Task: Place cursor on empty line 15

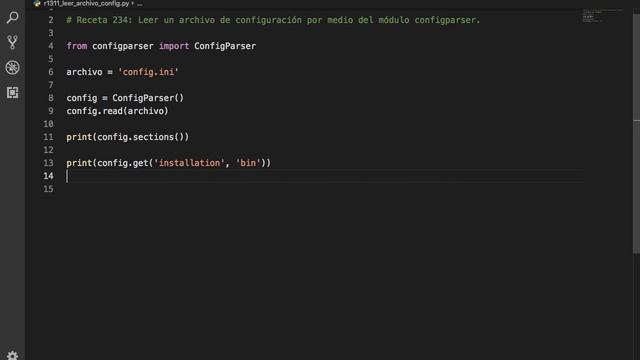Action: coord(325,189)
